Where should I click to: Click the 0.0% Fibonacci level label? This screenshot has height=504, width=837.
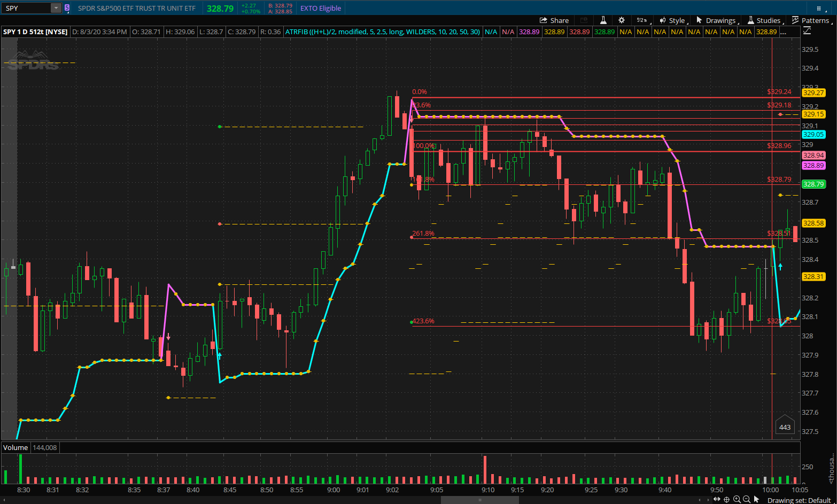pos(420,92)
